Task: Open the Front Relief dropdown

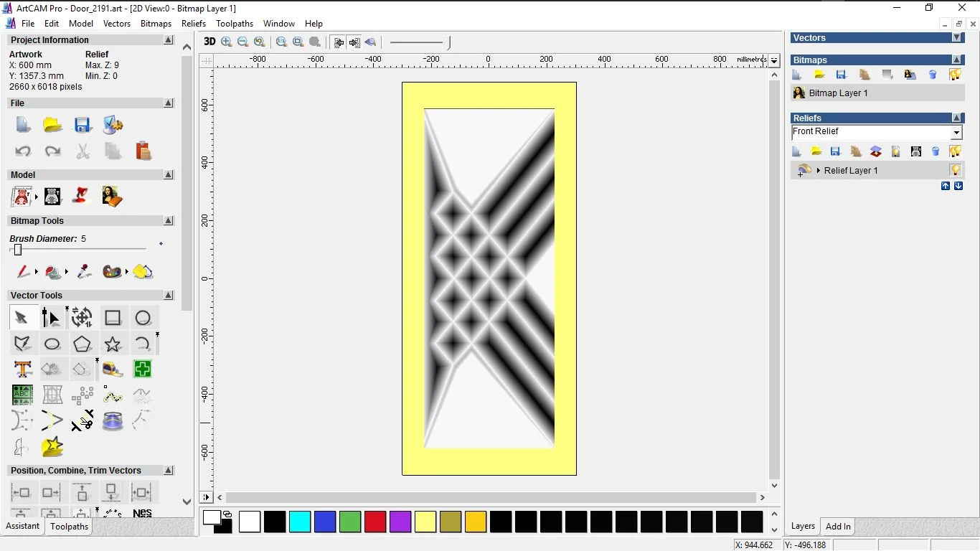Action: (x=956, y=133)
